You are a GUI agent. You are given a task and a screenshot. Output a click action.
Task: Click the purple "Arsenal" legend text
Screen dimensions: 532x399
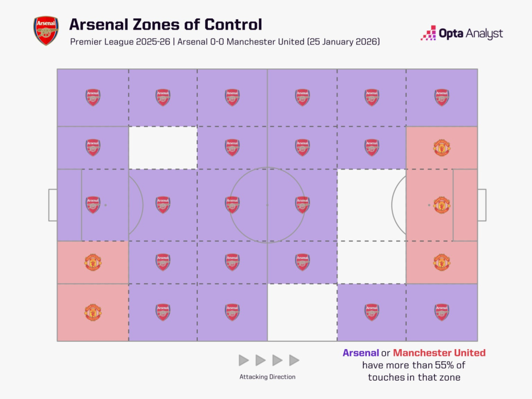click(x=361, y=353)
